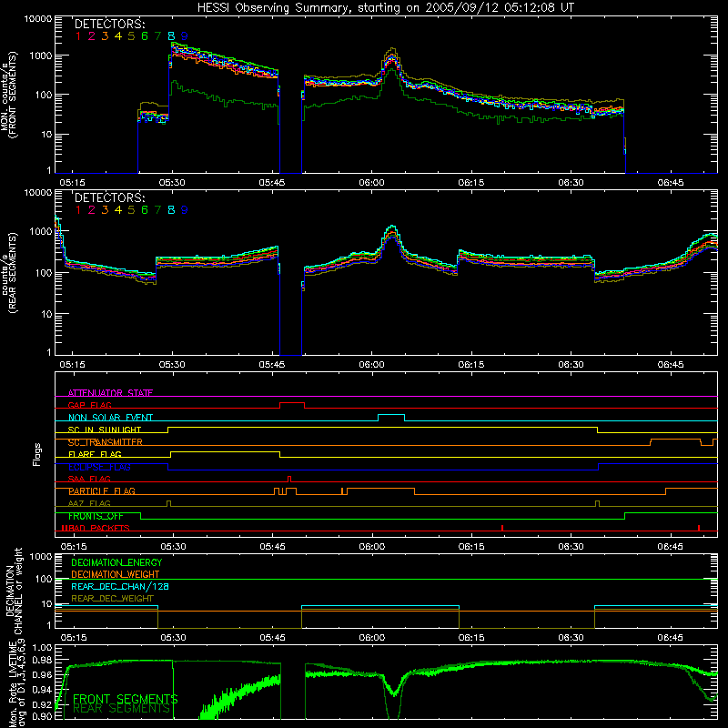Select dark green detector 7 in rear legend

pos(157,210)
